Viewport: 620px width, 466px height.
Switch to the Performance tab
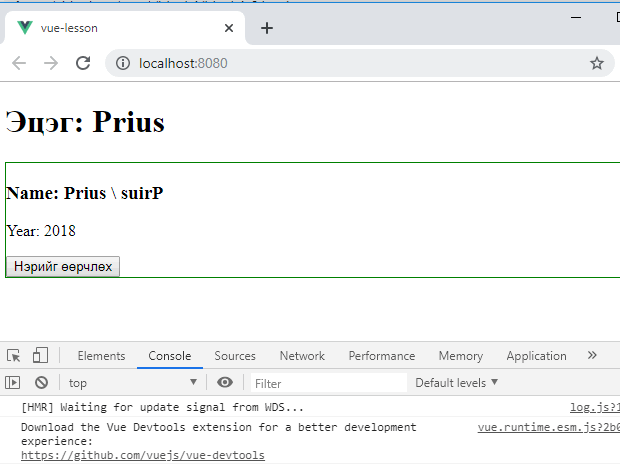coord(382,356)
